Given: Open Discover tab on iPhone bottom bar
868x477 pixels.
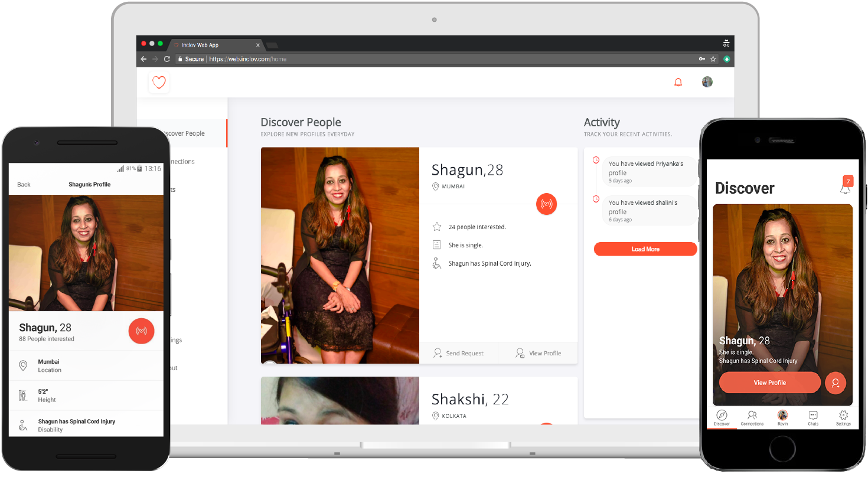Looking at the screenshot, I should tap(722, 418).
